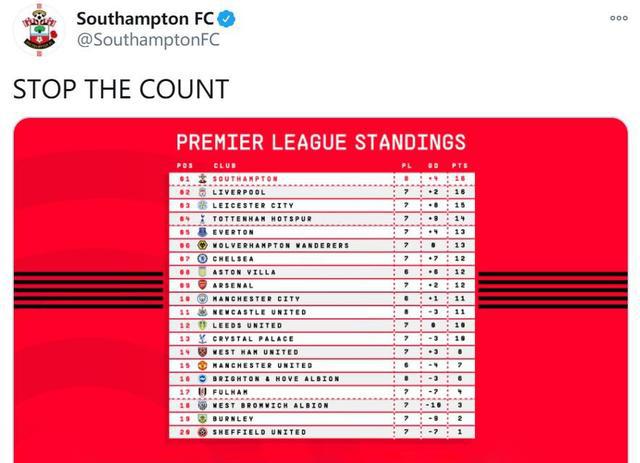Click the Arsenal crest icon
640x463 pixels.
click(x=203, y=285)
